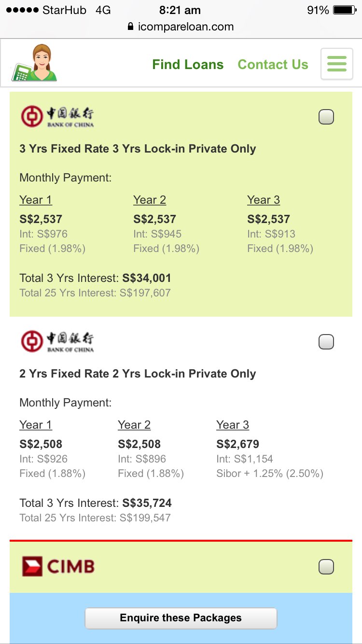The width and height of the screenshot is (362, 644).
Task: Click the Bank of China logo in white card
Action: (57, 342)
